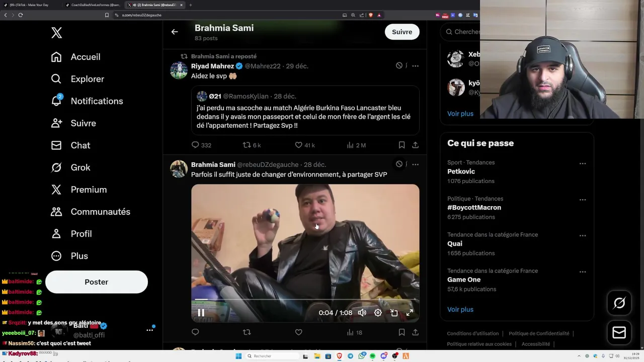This screenshot has height=362, width=644.
Task: Open more options for Quai trend
Action: point(583,236)
